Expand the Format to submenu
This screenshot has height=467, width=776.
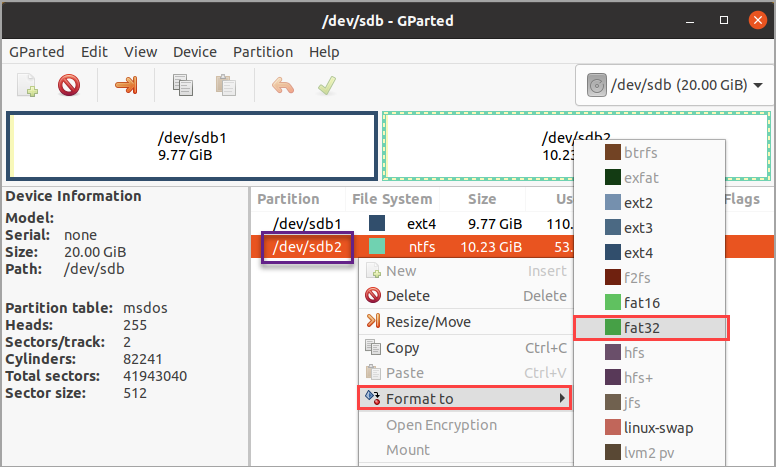tap(465, 398)
